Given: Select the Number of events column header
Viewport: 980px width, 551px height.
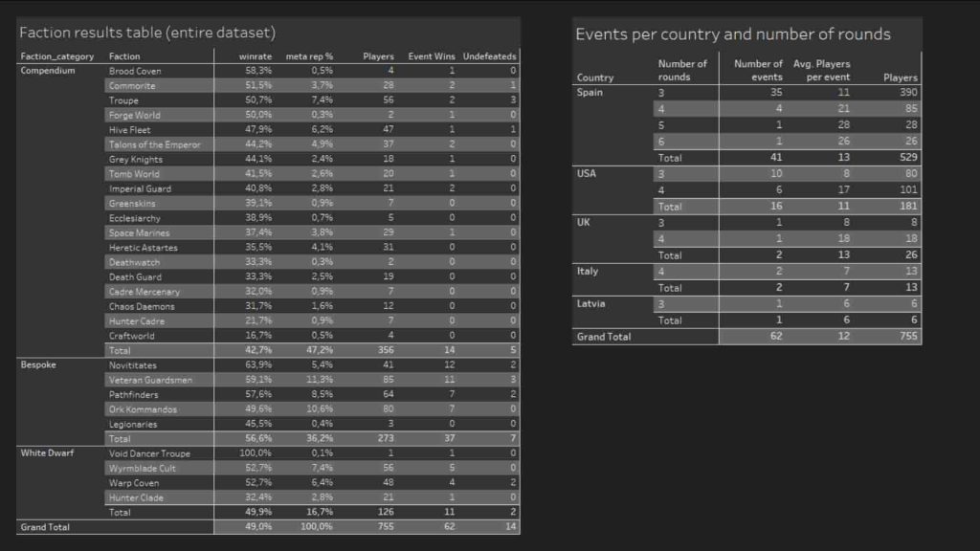Looking at the screenshot, I should [758, 71].
